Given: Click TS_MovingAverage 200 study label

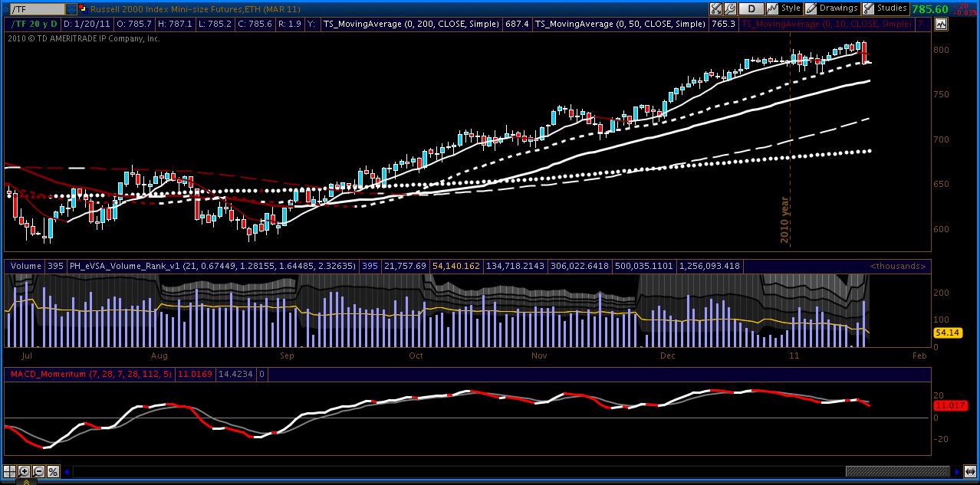Looking at the screenshot, I should click(x=411, y=24).
